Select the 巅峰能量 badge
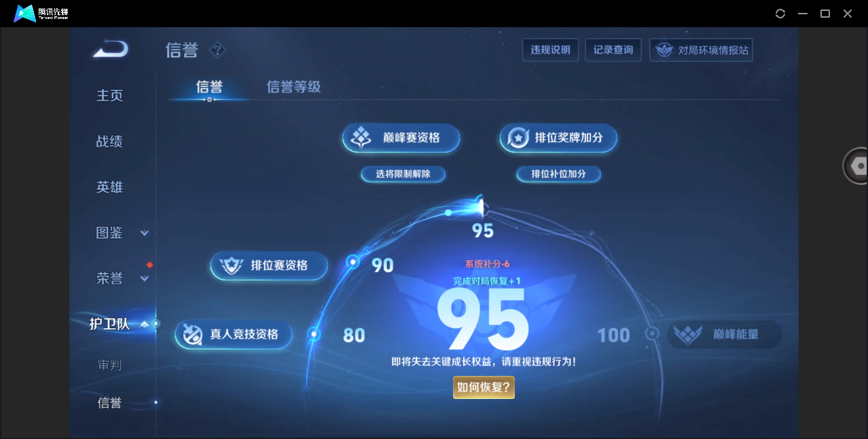Screen dimensions: 868x439 pyautogui.click(x=725, y=334)
